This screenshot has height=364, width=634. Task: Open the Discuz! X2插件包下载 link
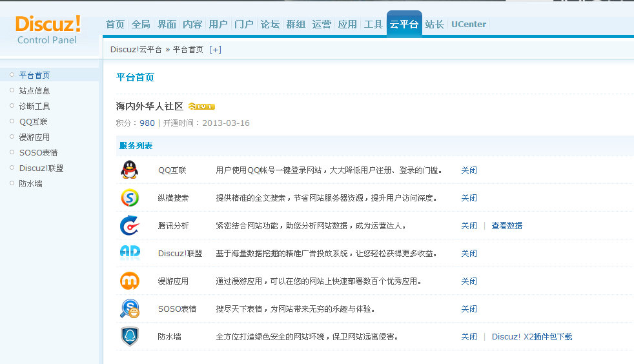[532, 336]
